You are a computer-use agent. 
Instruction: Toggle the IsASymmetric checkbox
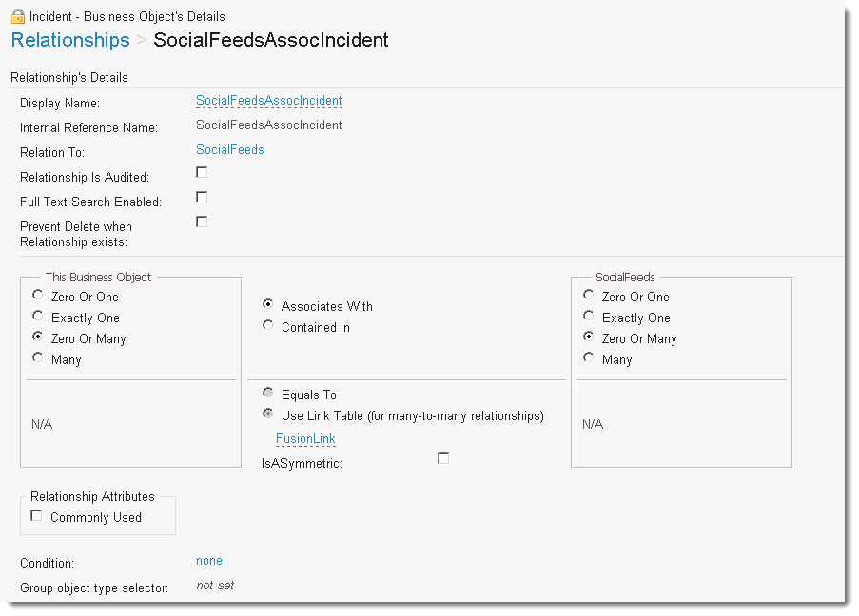tap(443, 458)
